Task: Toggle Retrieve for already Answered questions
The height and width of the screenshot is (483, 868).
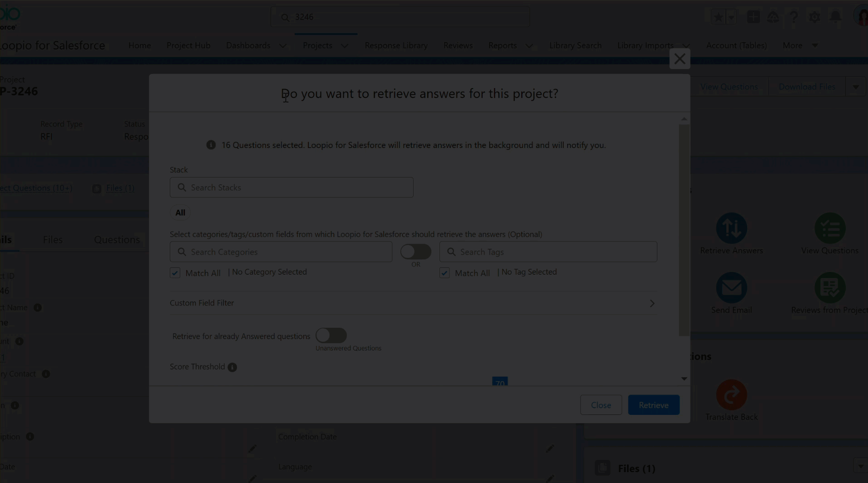Action: tap(331, 335)
